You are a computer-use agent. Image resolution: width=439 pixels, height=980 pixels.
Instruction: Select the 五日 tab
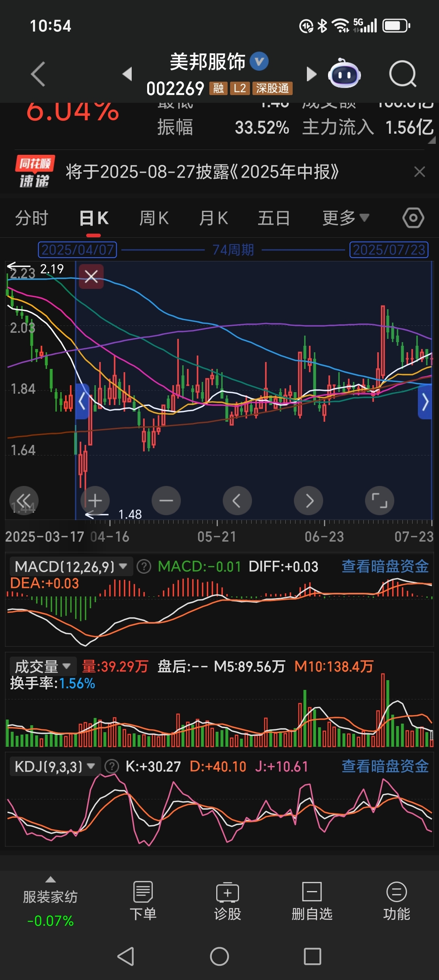point(274,218)
